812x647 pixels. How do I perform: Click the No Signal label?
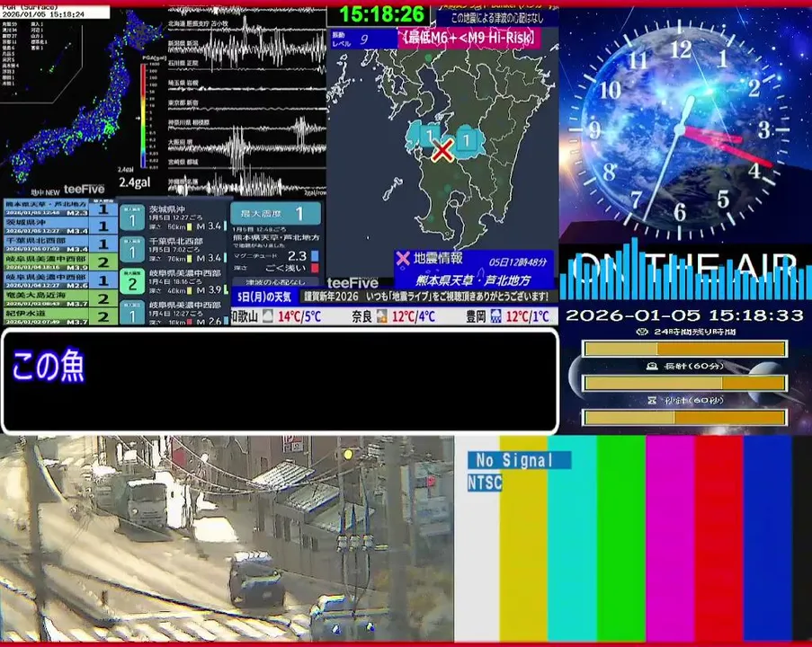click(519, 459)
